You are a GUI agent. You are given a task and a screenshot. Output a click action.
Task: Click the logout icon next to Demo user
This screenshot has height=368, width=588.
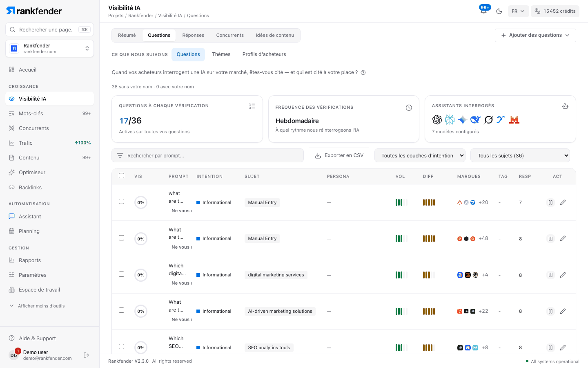pos(86,355)
